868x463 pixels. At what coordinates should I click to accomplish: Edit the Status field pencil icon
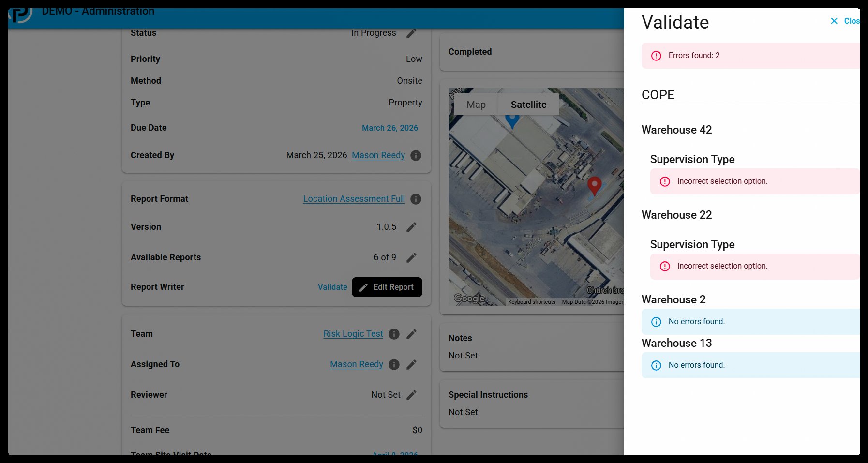(411, 33)
